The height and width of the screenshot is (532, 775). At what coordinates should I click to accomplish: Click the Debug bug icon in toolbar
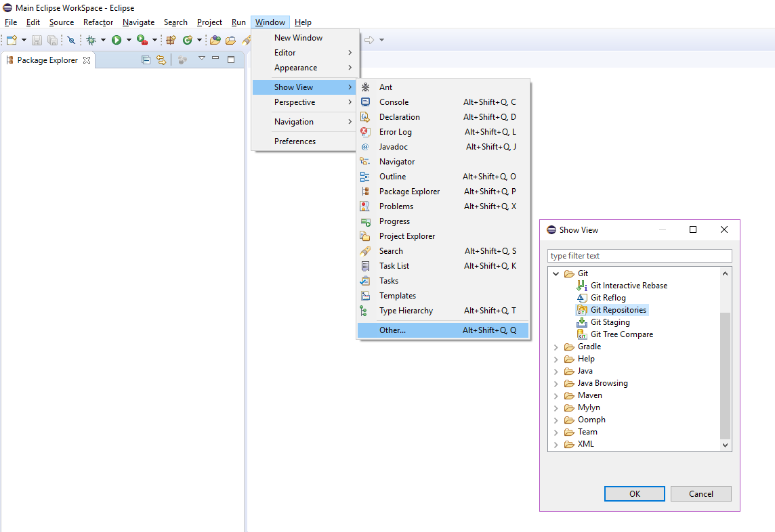[x=91, y=41]
